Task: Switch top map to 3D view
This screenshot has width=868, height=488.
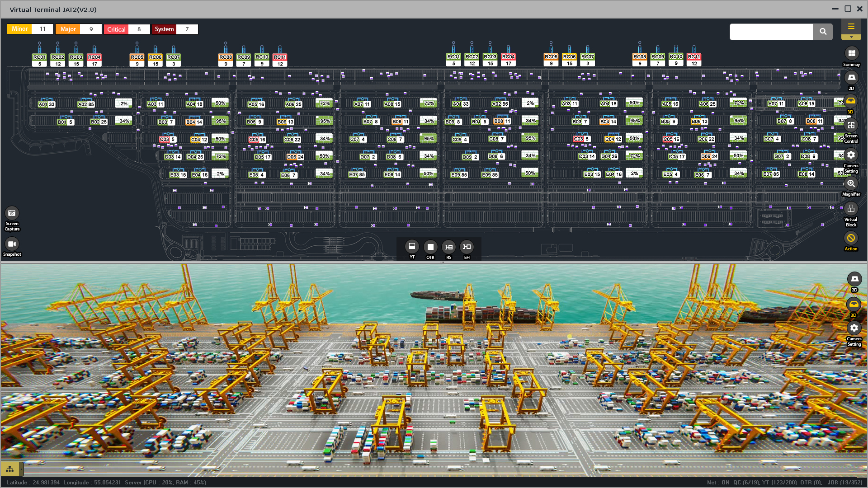Action: pos(851,101)
